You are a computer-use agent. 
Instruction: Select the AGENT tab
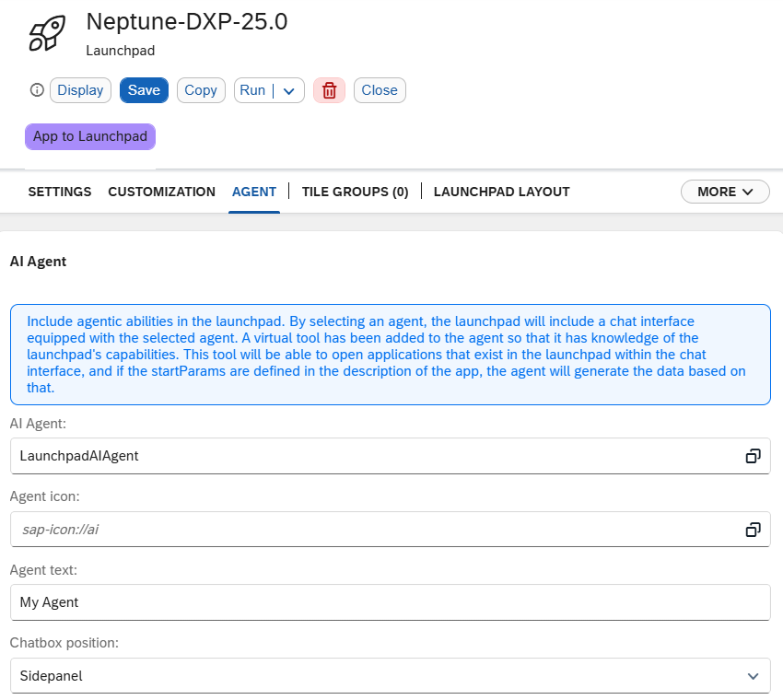pyautogui.click(x=254, y=192)
